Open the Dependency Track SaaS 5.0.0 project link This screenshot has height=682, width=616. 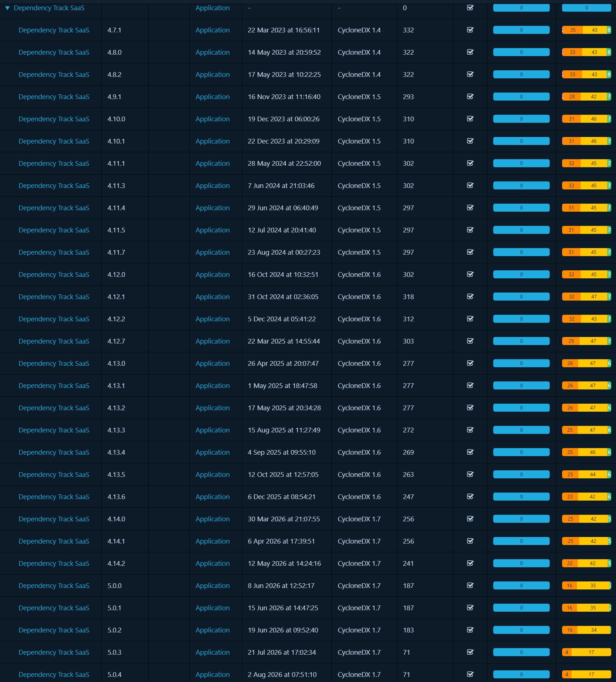tap(54, 585)
